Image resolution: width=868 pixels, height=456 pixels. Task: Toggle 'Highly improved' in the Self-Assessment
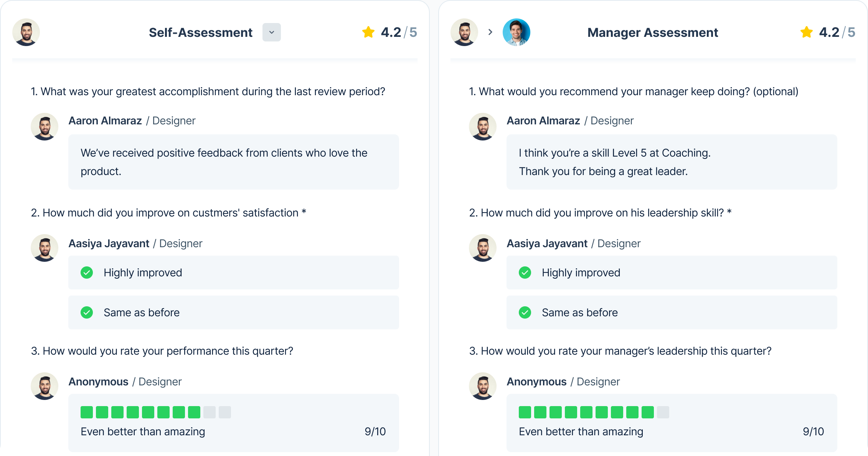coord(234,273)
